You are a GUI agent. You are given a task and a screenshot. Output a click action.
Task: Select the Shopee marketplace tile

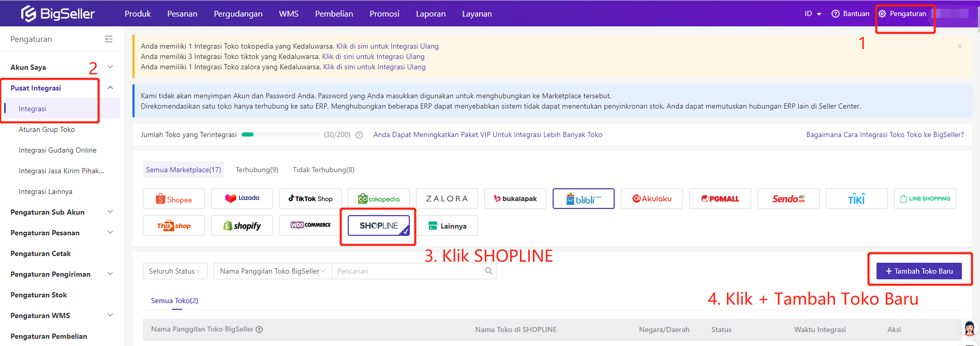174,199
